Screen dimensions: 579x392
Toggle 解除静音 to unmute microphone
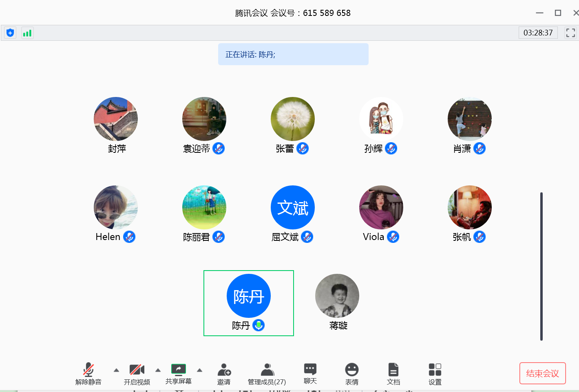(x=88, y=374)
